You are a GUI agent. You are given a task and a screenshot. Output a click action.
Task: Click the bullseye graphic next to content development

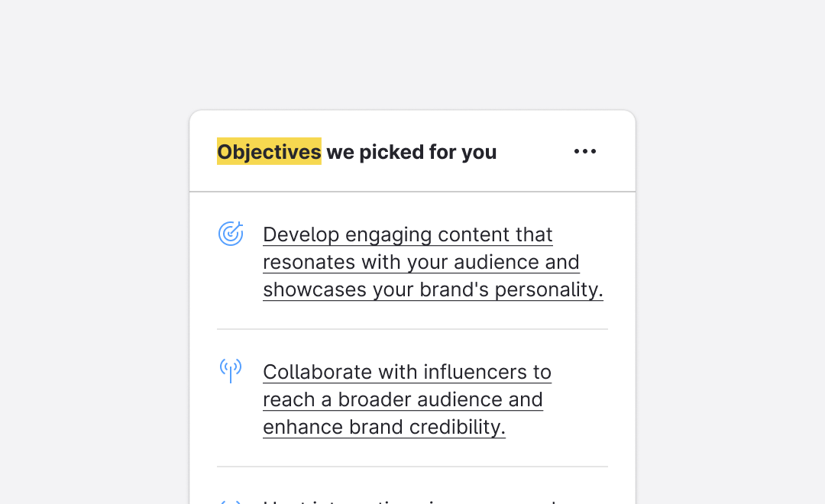point(230,234)
